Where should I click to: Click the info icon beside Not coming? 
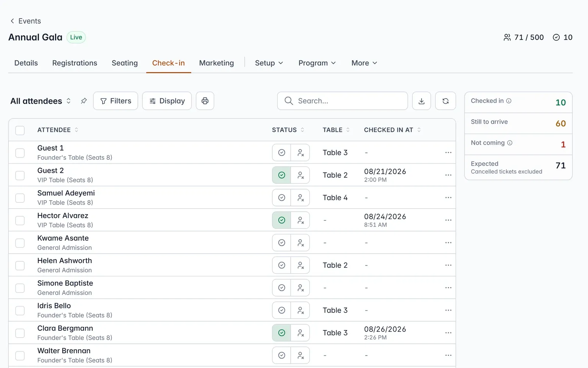tap(510, 143)
